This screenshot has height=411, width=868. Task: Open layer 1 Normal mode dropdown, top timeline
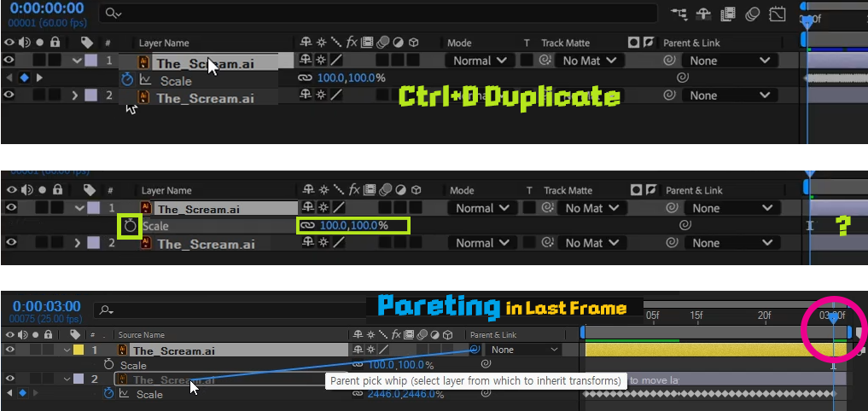pos(480,61)
